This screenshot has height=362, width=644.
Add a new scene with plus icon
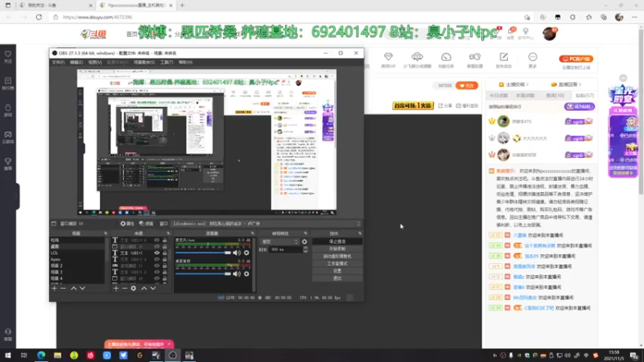click(54, 289)
